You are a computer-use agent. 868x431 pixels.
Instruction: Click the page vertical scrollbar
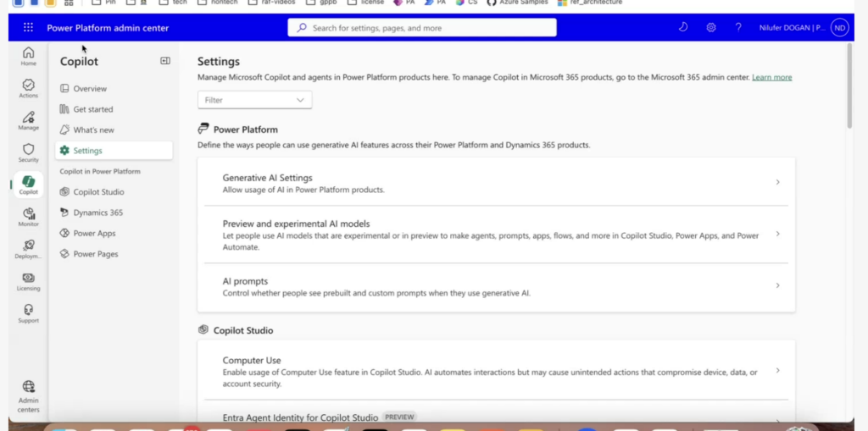click(849, 86)
